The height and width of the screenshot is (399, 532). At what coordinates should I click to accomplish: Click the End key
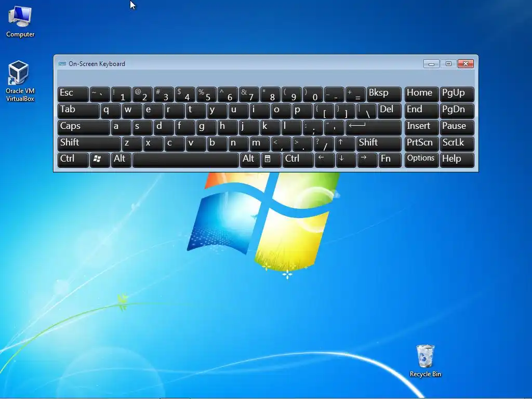point(421,111)
